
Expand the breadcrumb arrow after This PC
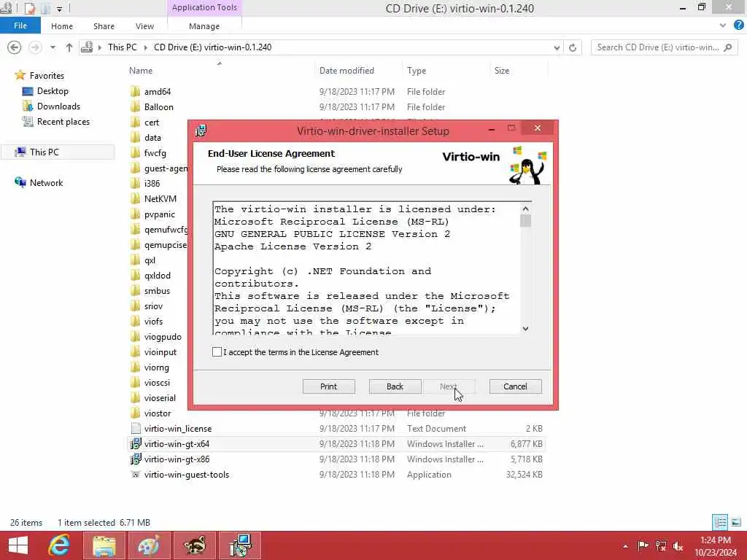coord(144,47)
